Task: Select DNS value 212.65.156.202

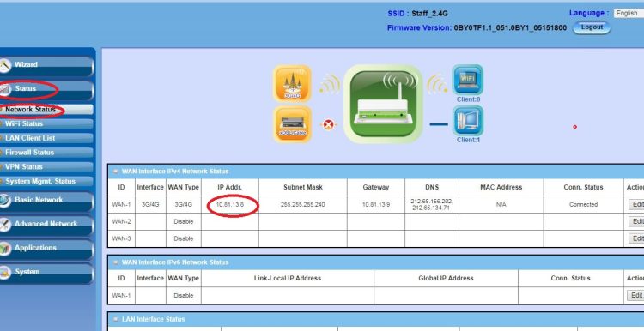Action: [x=432, y=201]
